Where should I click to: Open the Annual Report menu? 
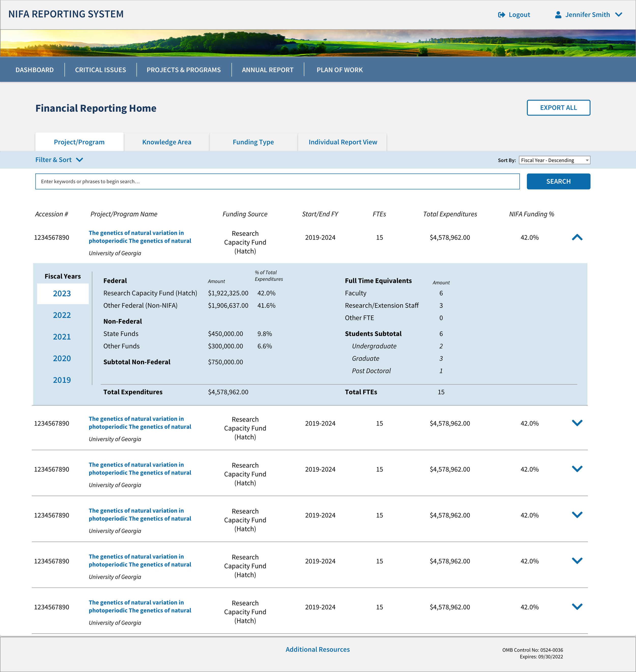pos(267,70)
